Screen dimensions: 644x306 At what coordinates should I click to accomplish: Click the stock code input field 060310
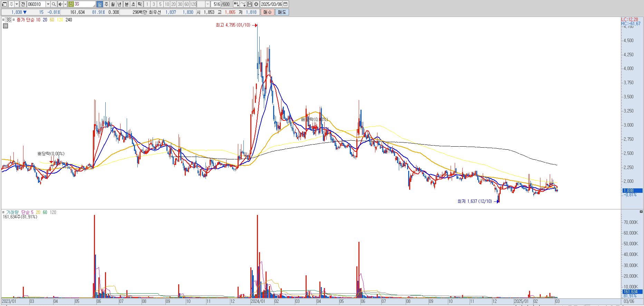coord(36,4)
